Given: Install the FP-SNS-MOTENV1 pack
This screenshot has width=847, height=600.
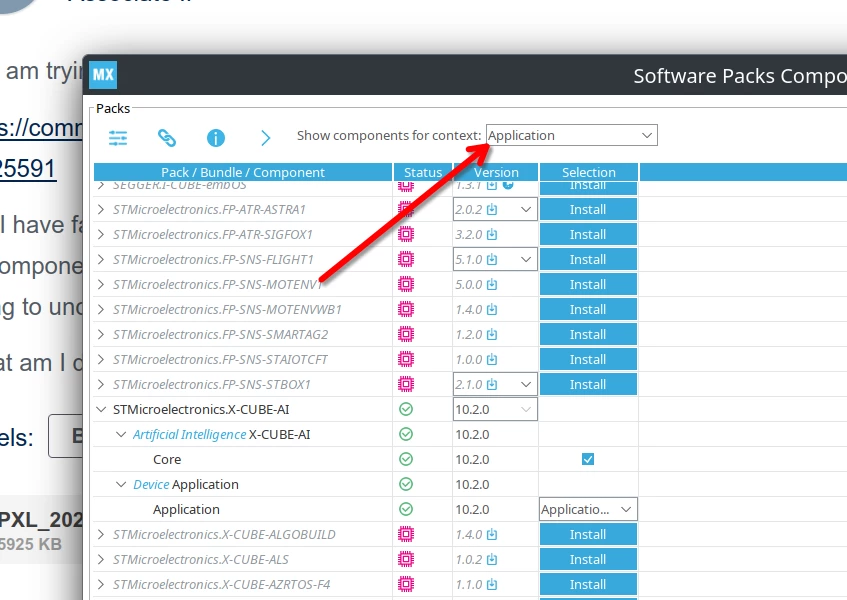Looking at the screenshot, I should click(588, 285).
